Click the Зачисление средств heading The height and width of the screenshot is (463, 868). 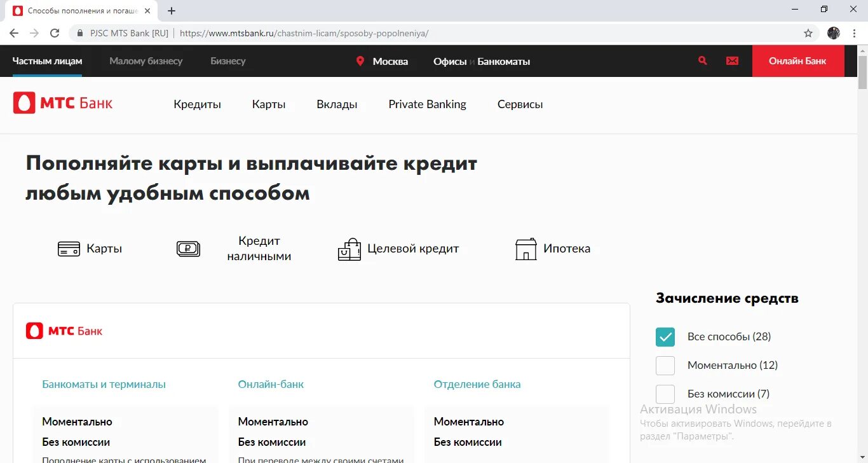click(x=727, y=298)
